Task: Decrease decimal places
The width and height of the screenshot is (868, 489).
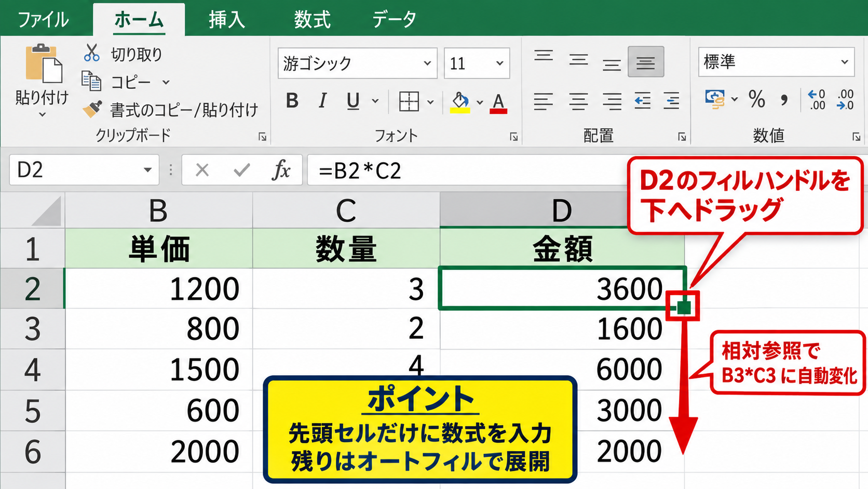Action: coord(846,99)
